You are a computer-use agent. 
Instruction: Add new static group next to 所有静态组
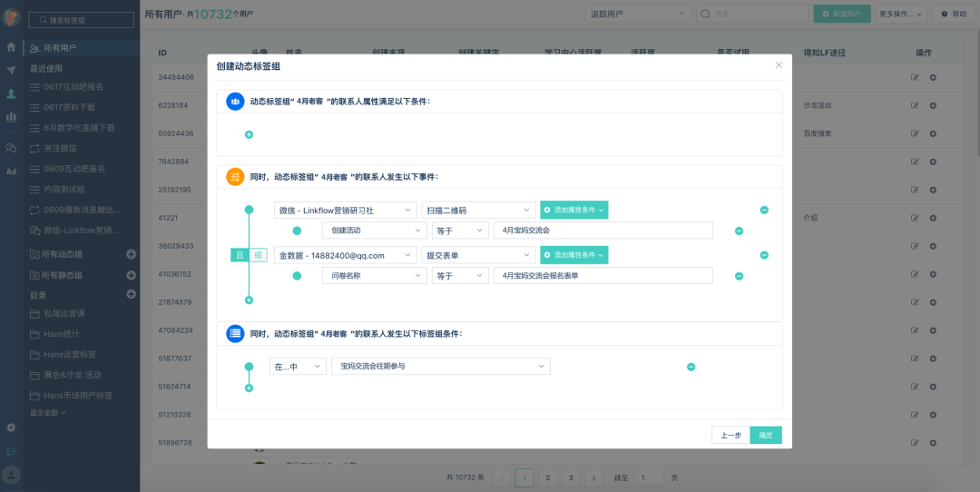tap(132, 274)
